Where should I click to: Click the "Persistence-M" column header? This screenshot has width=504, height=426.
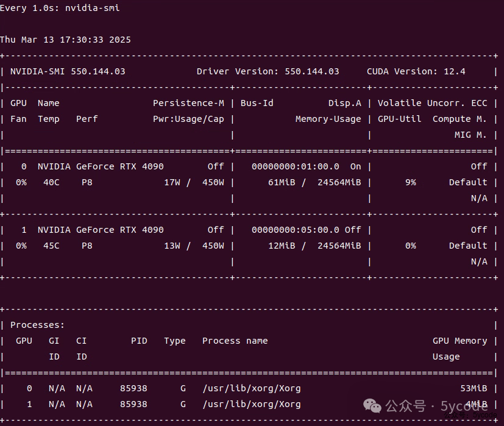(188, 103)
